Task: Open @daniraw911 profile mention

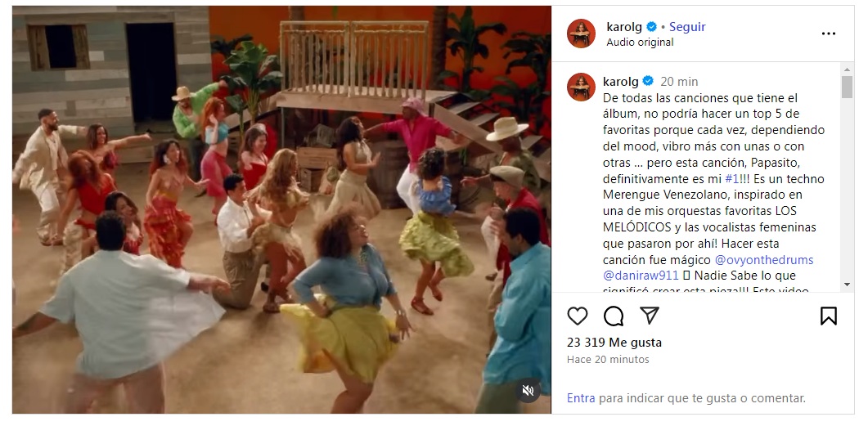Action: pyautogui.click(x=641, y=275)
